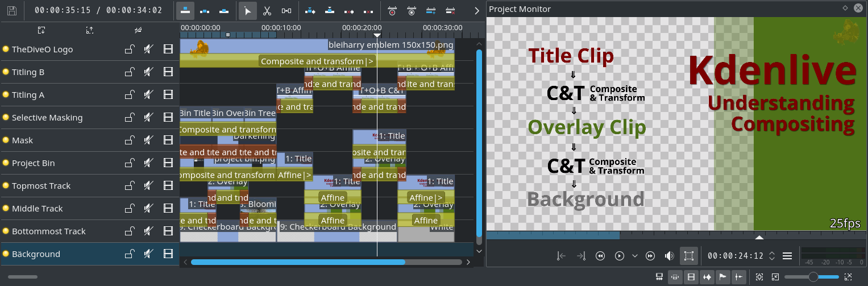Toggle lock on TheDiveO Logo track
The width and height of the screenshot is (868, 286).
[130, 49]
